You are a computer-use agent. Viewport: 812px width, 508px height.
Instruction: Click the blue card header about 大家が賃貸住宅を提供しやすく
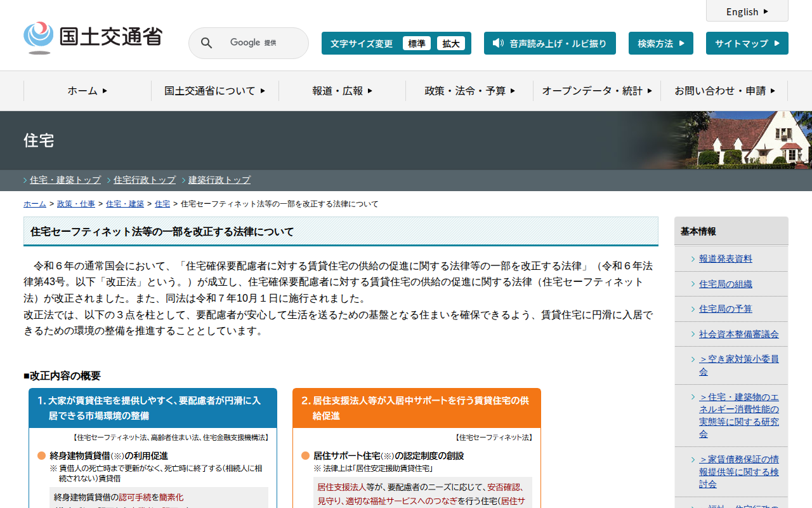tap(153, 408)
